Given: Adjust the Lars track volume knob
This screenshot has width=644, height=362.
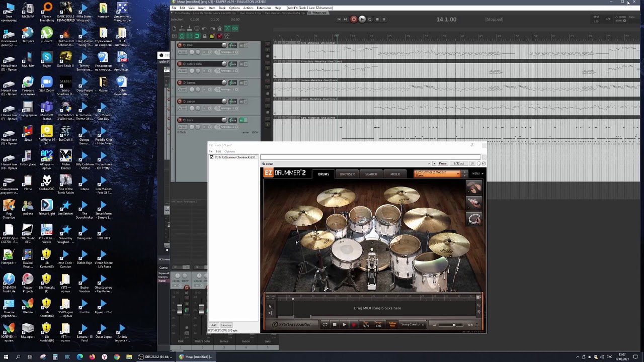Looking at the screenshot, I should (224, 119).
